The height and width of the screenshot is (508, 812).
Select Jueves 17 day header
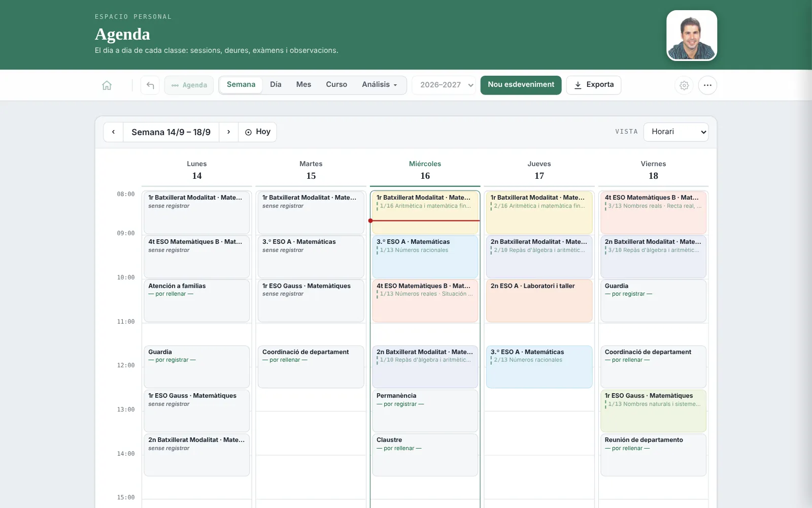click(539, 170)
